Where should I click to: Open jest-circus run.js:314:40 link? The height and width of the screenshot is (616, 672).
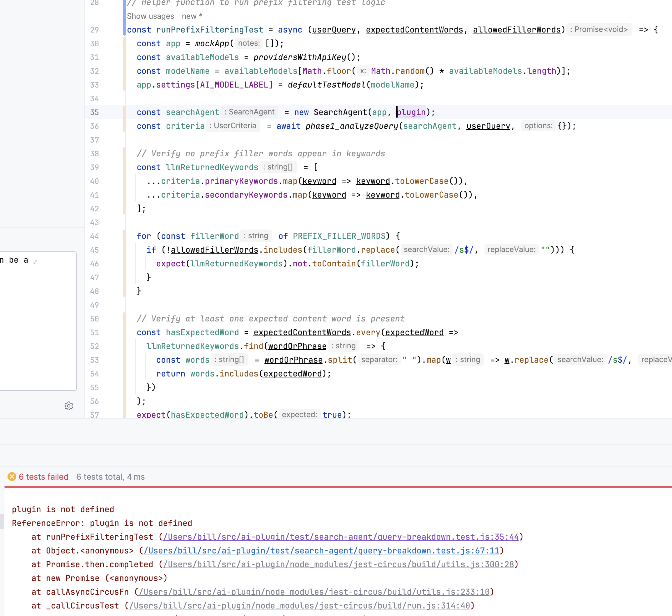(299, 605)
